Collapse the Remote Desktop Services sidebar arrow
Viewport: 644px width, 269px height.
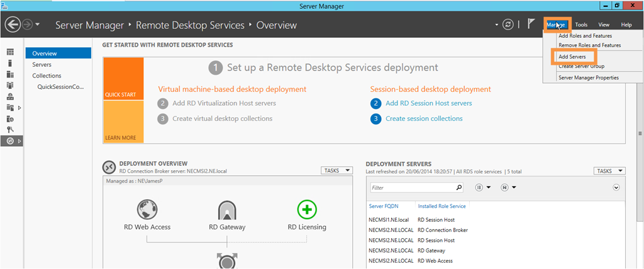(19, 141)
